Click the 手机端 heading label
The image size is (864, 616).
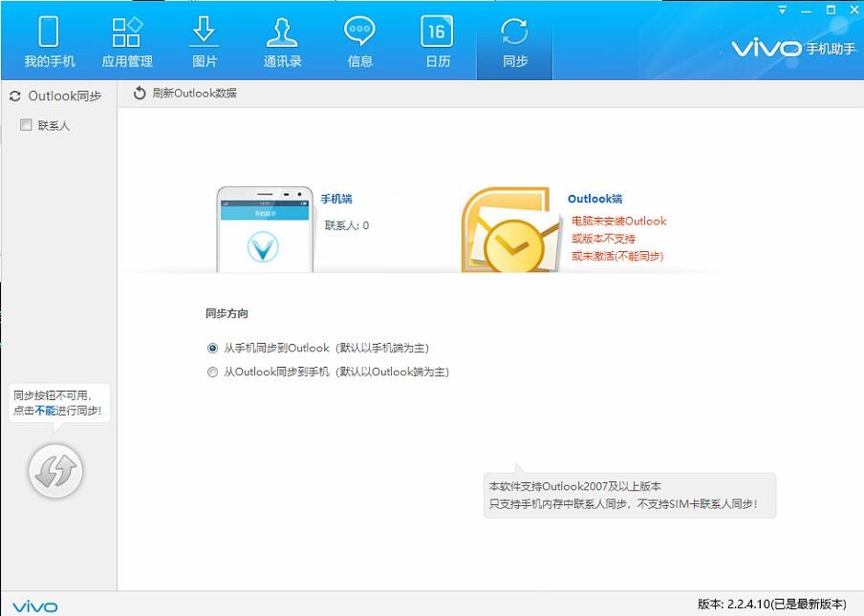(336, 199)
